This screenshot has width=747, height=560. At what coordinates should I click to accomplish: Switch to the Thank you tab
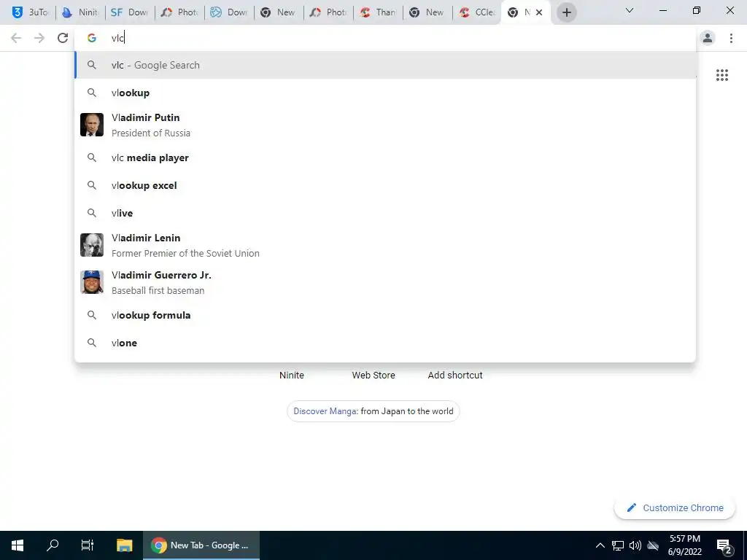[378, 12]
